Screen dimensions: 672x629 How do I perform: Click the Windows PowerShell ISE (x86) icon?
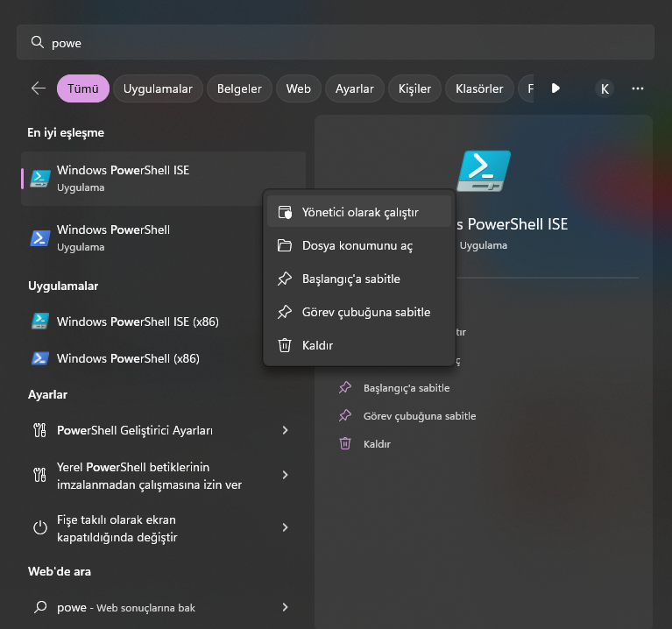(40, 322)
